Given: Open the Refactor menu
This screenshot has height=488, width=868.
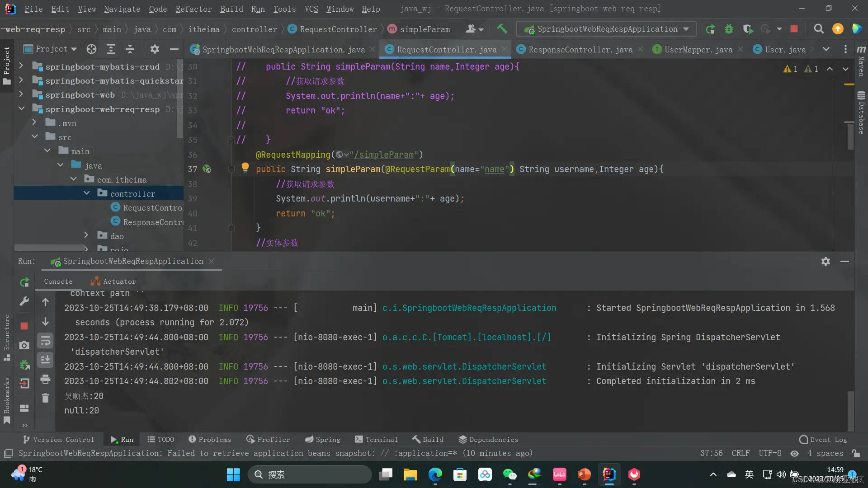Looking at the screenshot, I should [x=193, y=9].
